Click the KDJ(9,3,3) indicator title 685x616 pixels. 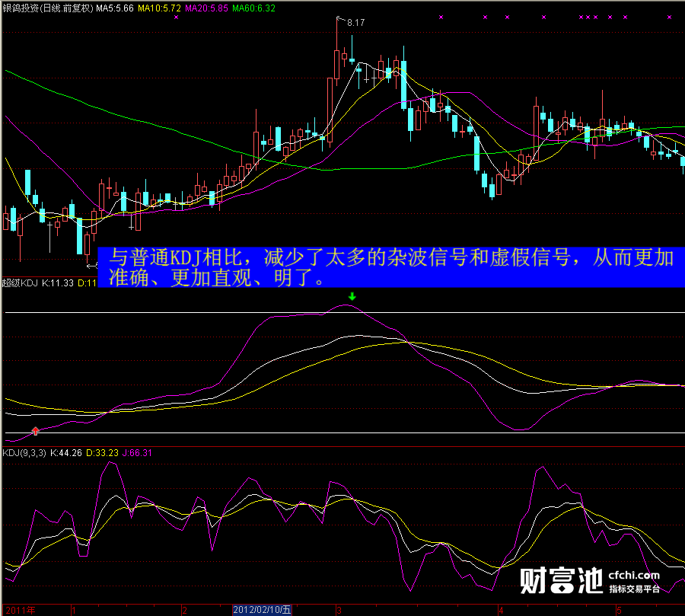coord(24,453)
